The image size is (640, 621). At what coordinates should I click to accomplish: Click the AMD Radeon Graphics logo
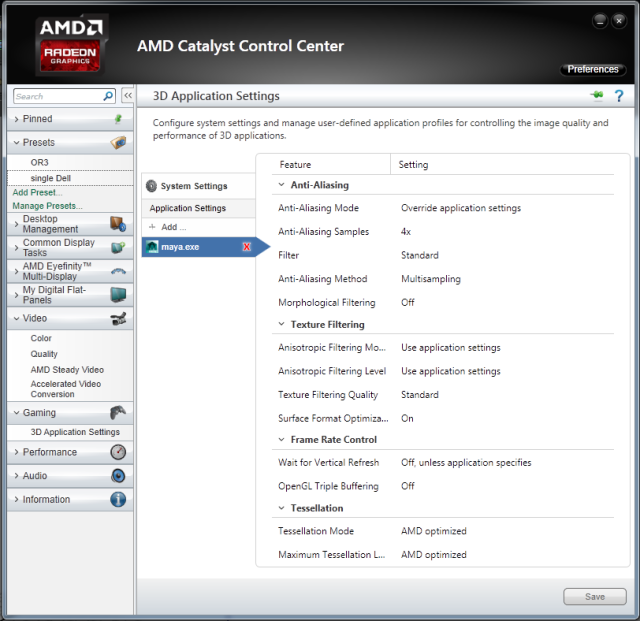pyautogui.click(x=71, y=45)
